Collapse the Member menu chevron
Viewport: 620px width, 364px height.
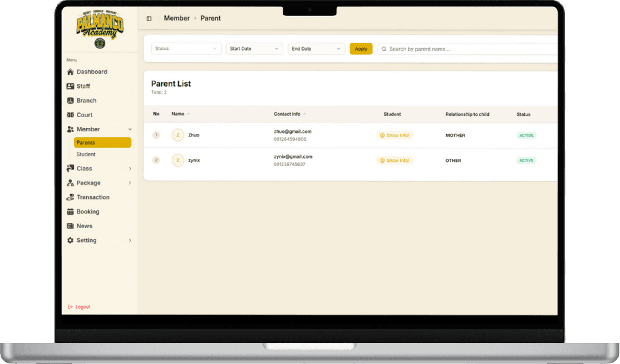(130, 129)
